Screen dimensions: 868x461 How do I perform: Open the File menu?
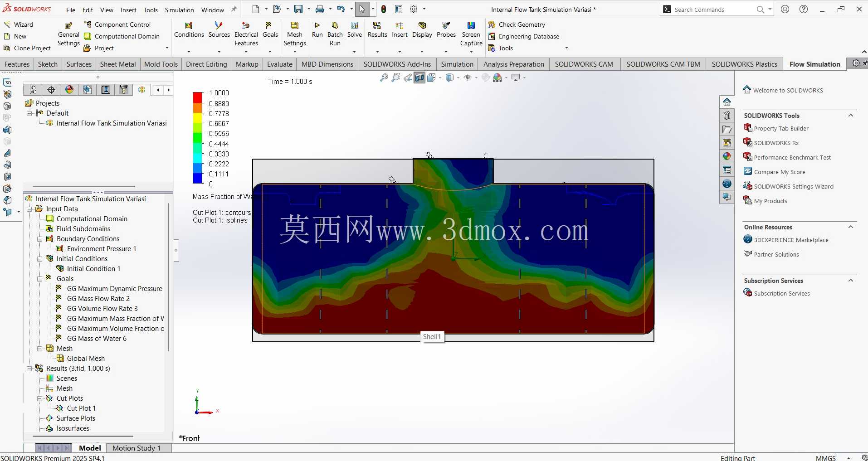[x=71, y=10]
